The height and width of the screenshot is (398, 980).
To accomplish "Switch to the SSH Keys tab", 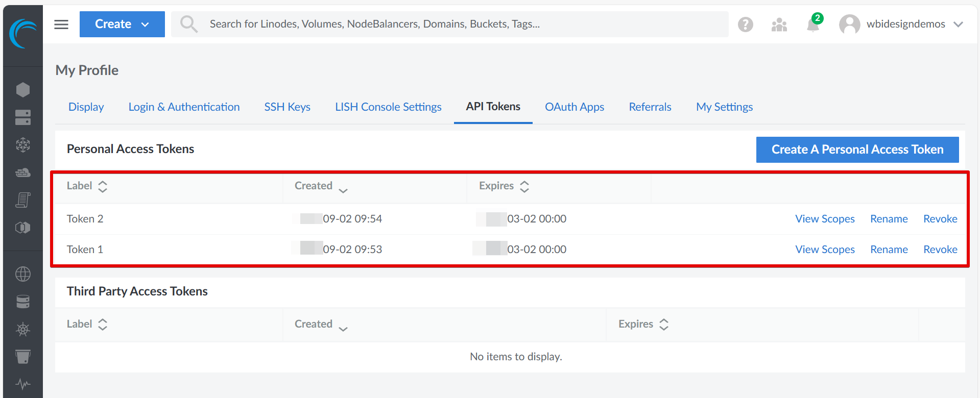I will pos(287,107).
